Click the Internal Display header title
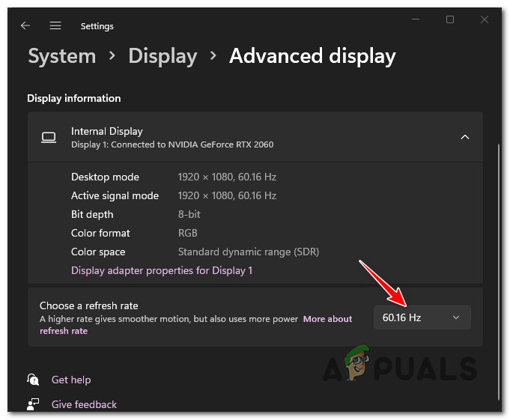The height and width of the screenshot is (420, 510). [106, 131]
